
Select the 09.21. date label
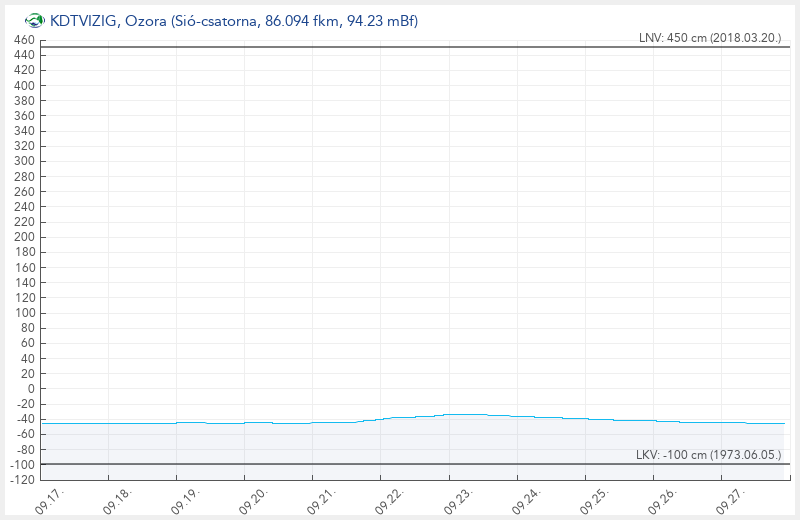[x=321, y=500]
